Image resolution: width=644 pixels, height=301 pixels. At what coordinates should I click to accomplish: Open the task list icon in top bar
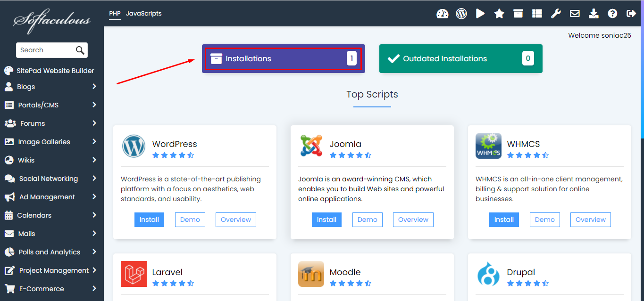click(x=537, y=14)
